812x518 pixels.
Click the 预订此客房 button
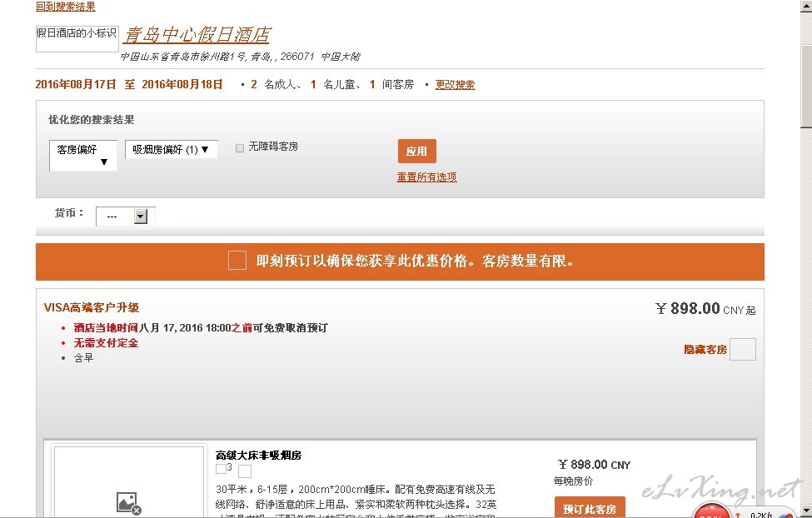(590, 508)
